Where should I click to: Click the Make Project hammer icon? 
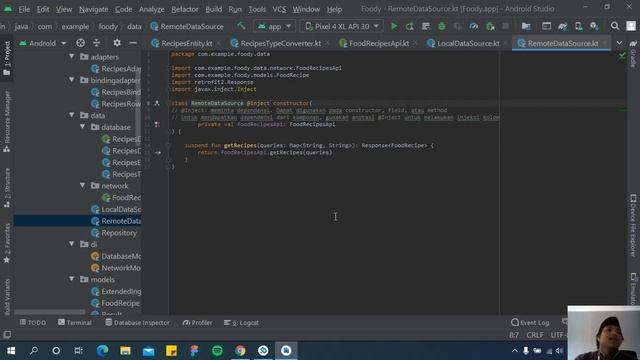tap(241, 26)
